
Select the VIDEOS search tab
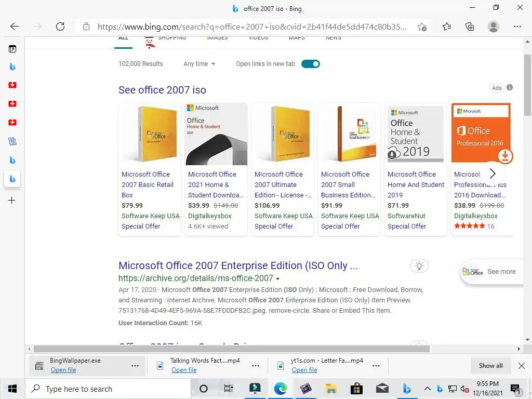[259, 38]
